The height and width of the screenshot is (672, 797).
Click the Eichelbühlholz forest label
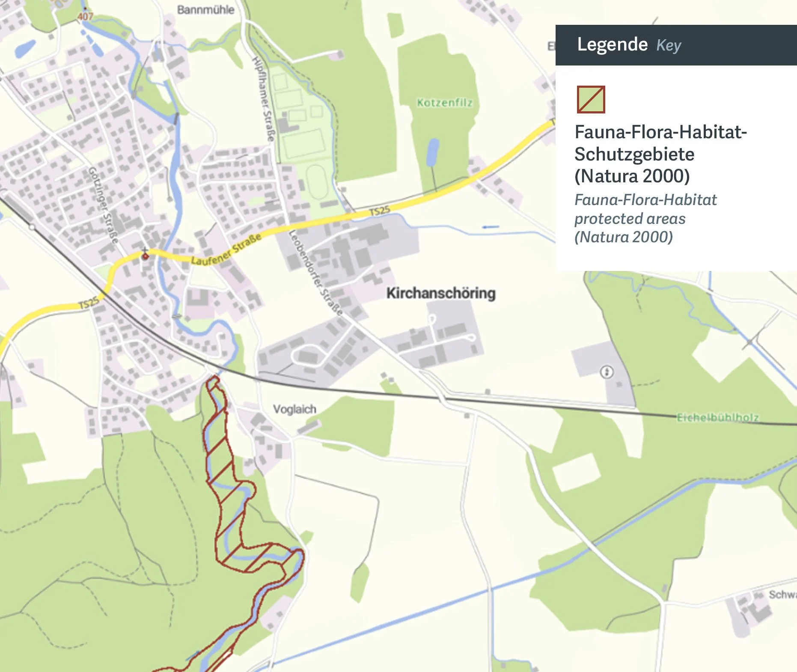[x=718, y=417]
